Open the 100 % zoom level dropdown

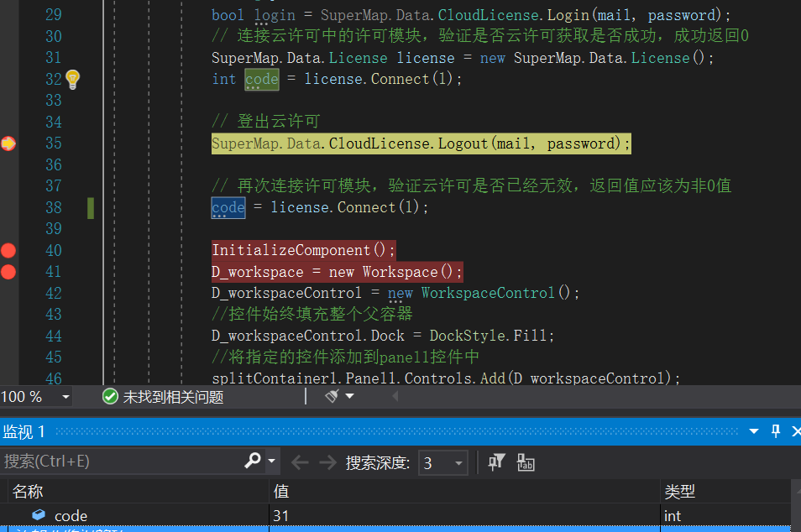(x=65, y=397)
